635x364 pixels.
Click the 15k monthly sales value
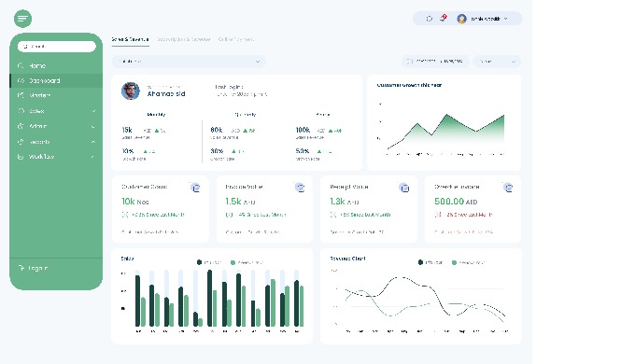(x=127, y=130)
